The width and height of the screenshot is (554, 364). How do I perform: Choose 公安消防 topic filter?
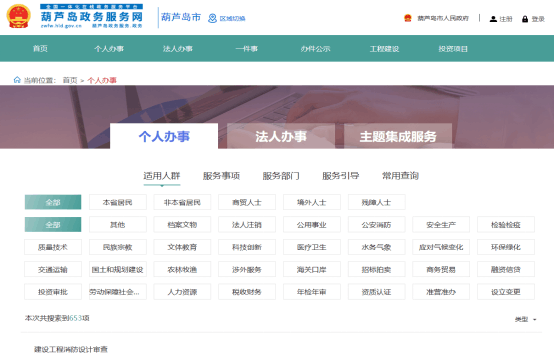pyautogui.click(x=376, y=224)
